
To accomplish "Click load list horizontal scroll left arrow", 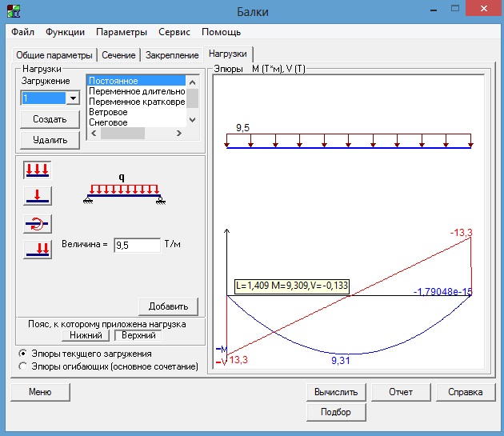I will click(94, 133).
